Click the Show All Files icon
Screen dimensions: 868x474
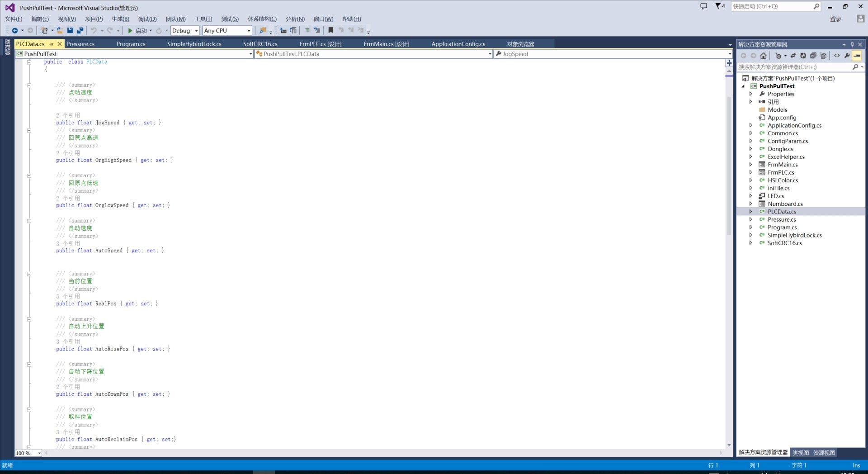click(823, 56)
